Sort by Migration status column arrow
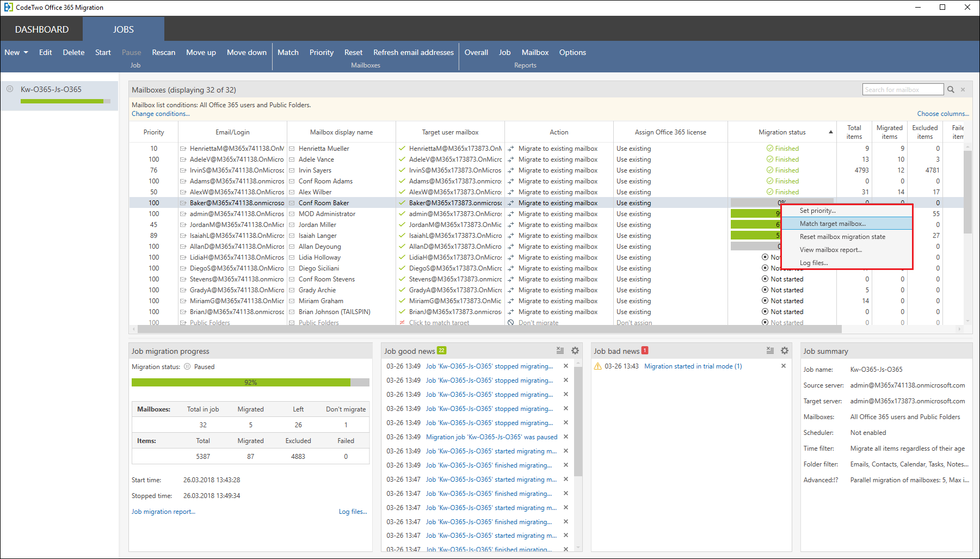This screenshot has width=980, height=559. click(831, 132)
